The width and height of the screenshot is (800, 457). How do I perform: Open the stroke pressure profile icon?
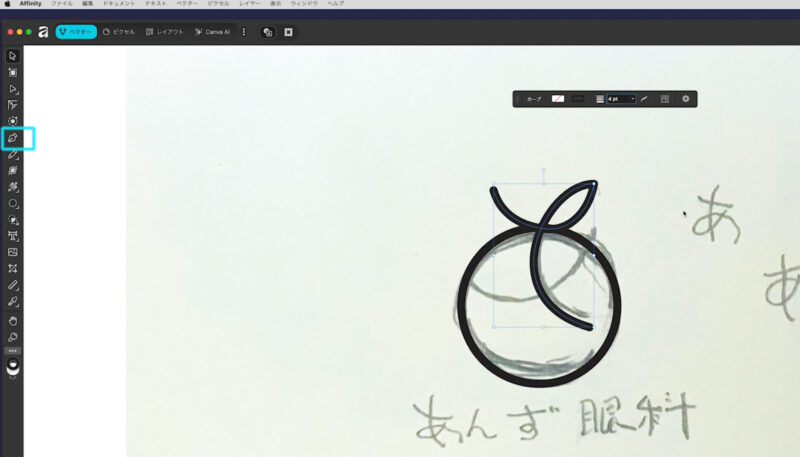644,99
